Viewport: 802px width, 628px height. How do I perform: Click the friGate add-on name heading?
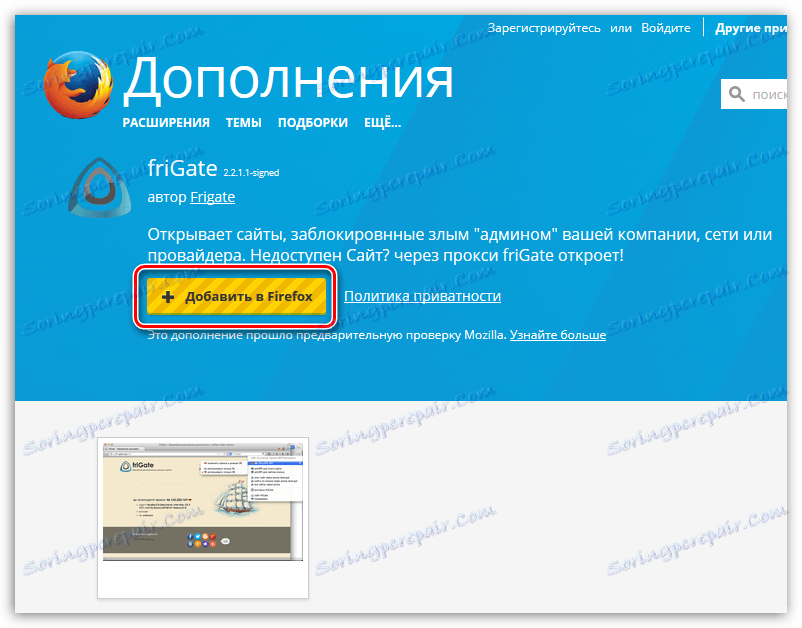183,168
